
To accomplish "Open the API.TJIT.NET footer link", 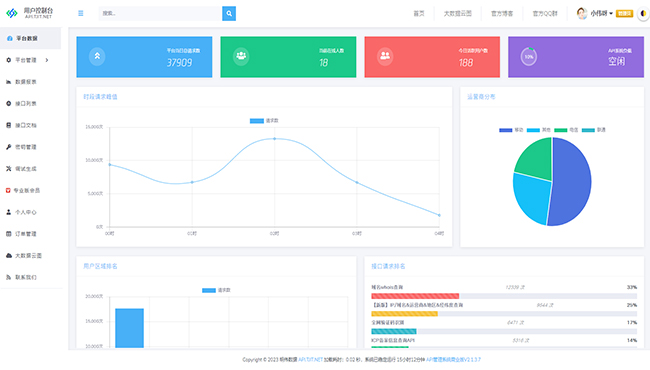I will [310, 360].
